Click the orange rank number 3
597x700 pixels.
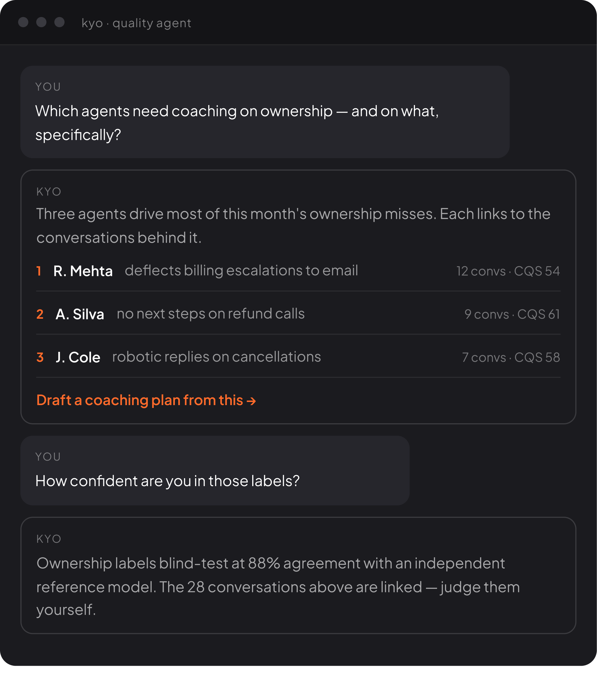click(40, 358)
